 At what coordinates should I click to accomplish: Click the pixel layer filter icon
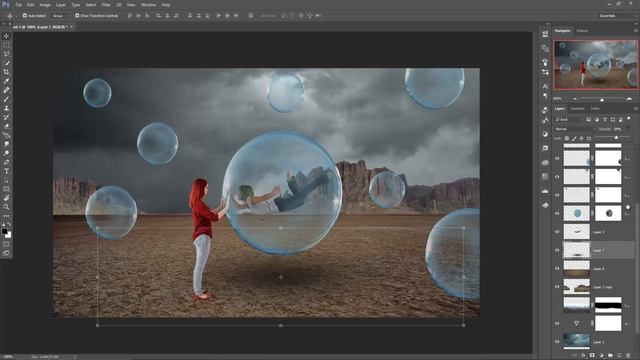tap(588, 120)
